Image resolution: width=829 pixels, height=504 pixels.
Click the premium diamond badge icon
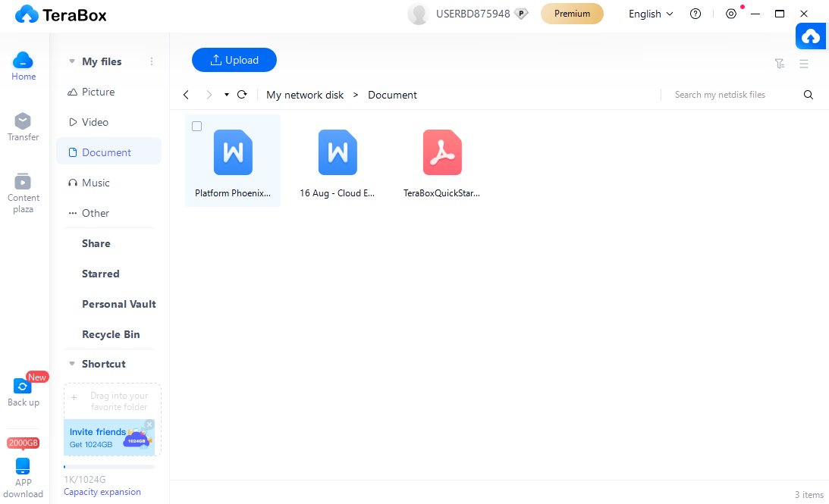521,14
